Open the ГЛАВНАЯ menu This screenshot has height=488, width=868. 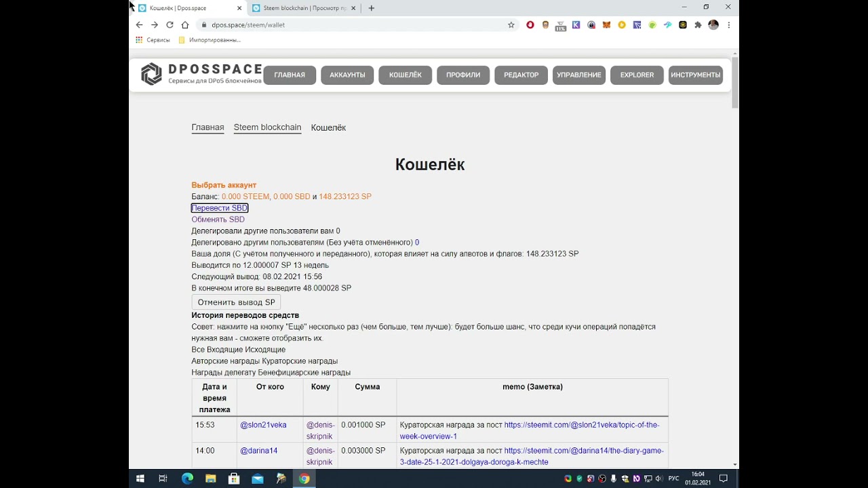click(290, 75)
